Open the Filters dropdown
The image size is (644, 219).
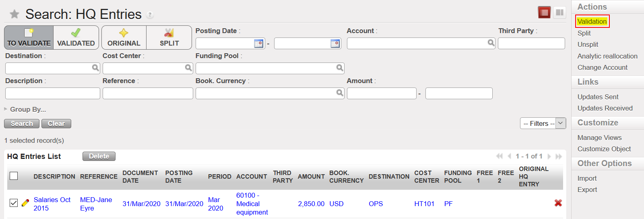543,123
